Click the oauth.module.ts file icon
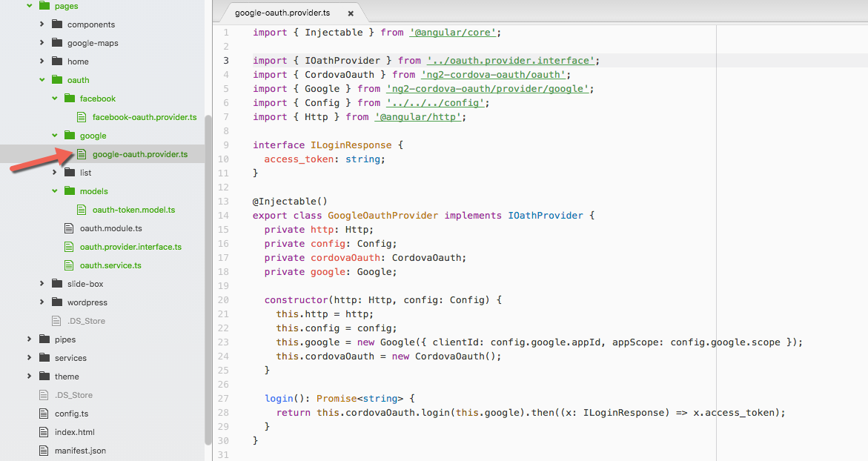 coord(69,228)
